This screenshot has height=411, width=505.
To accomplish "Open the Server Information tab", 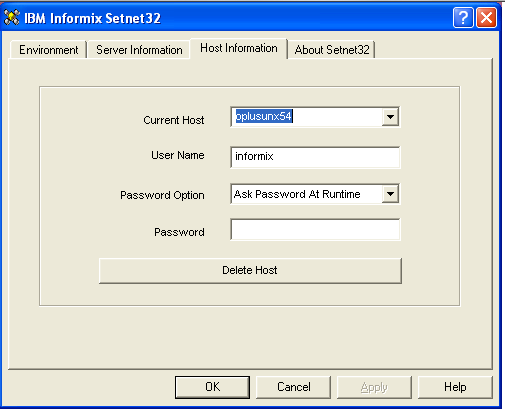I will click(x=139, y=50).
